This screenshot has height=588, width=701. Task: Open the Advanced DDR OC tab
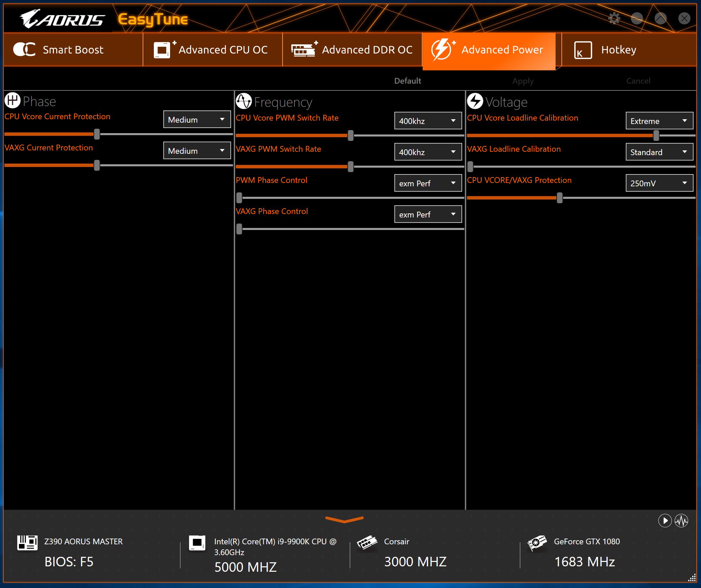click(352, 49)
